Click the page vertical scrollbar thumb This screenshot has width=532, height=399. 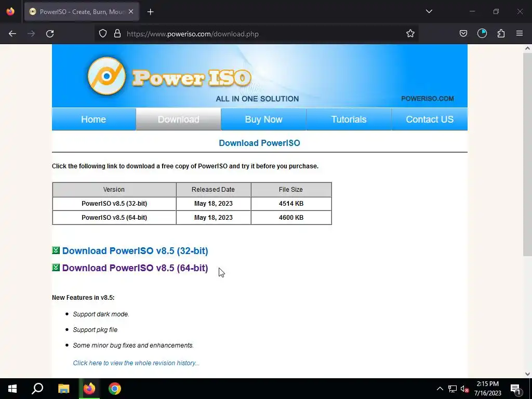point(527,154)
